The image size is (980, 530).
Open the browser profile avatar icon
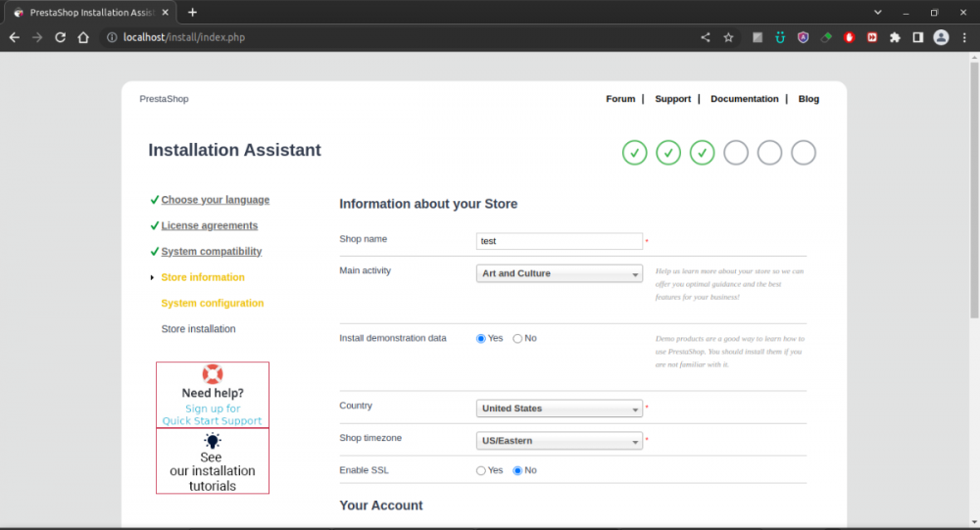[x=941, y=37]
